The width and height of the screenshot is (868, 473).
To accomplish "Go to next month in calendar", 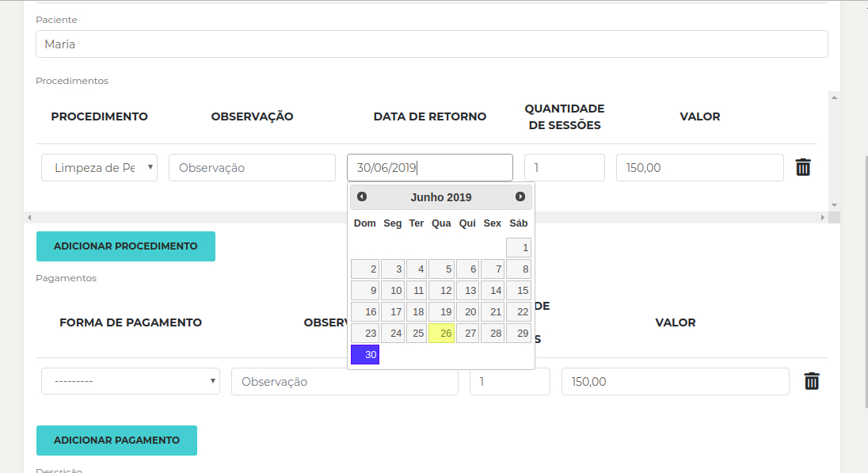I will click(520, 196).
